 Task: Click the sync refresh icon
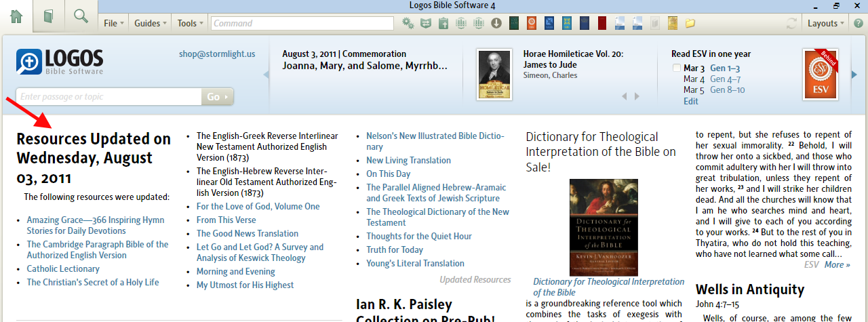[791, 23]
